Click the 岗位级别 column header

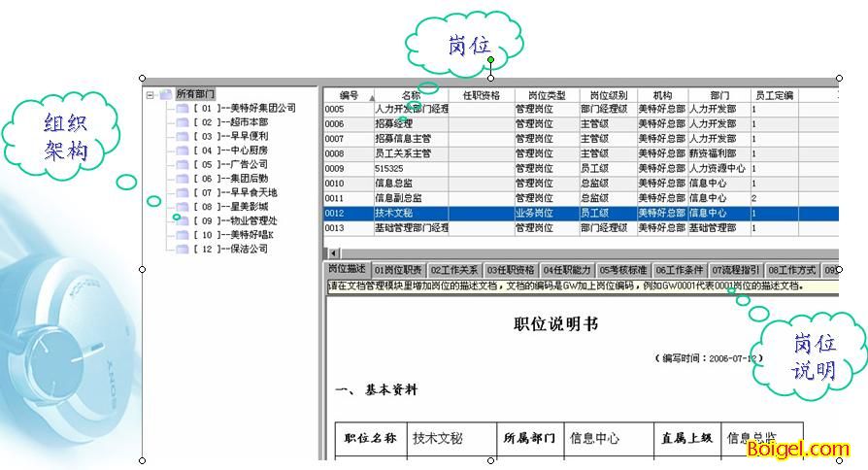pyautogui.click(x=609, y=95)
